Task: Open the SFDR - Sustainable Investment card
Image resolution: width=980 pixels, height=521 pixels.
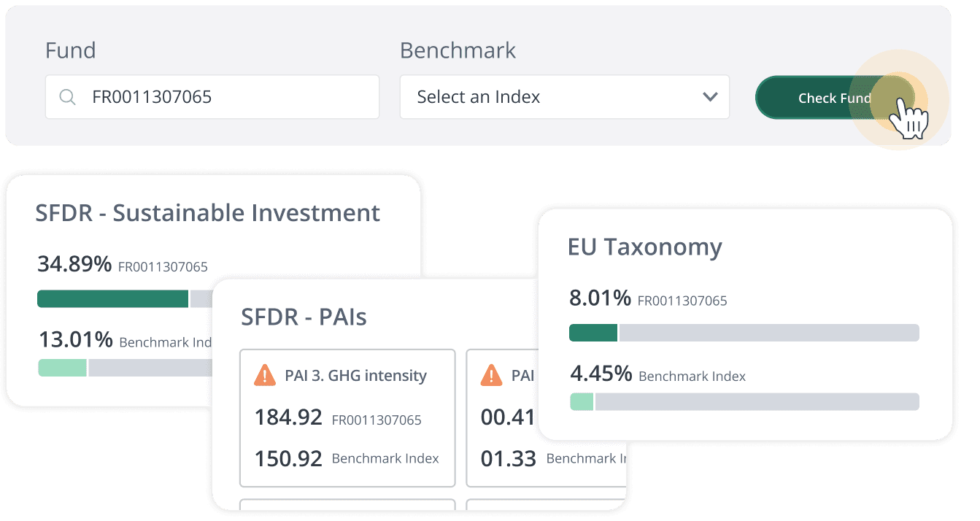Action: pos(207,213)
